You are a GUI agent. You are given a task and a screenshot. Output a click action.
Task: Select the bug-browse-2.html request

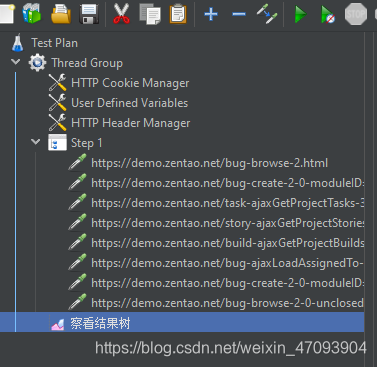[210, 163]
